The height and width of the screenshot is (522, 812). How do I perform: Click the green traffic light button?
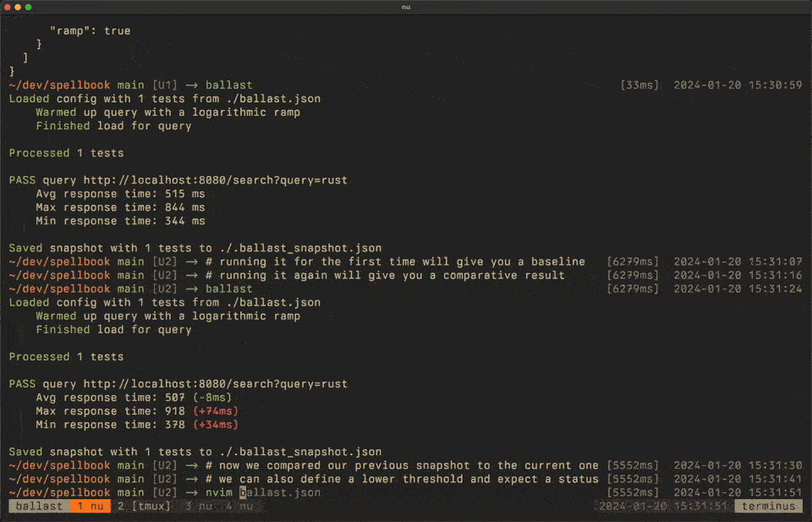[28, 7]
